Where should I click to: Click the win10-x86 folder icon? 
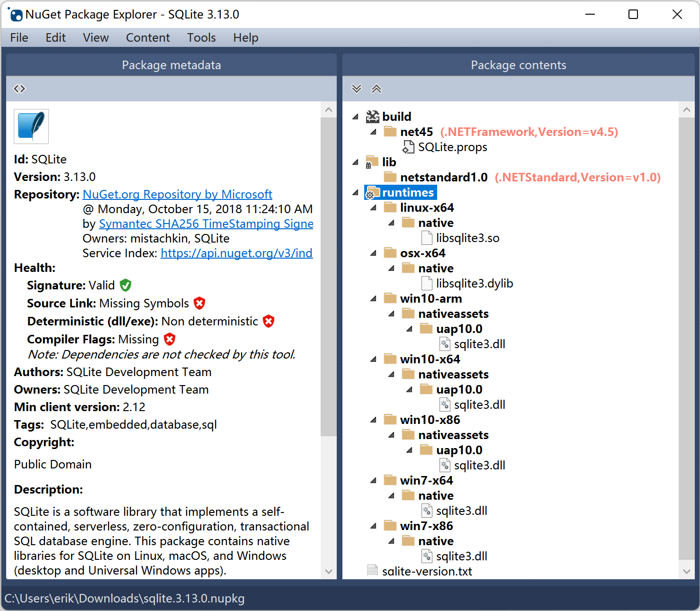[x=390, y=419]
